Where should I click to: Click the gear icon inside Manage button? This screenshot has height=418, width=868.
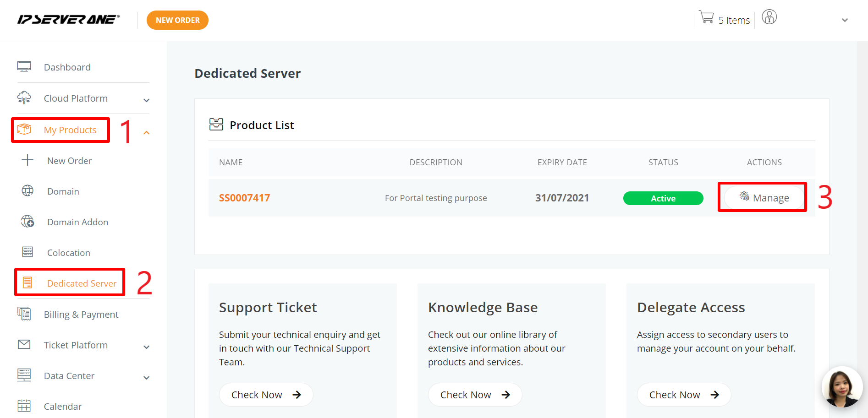(x=744, y=197)
